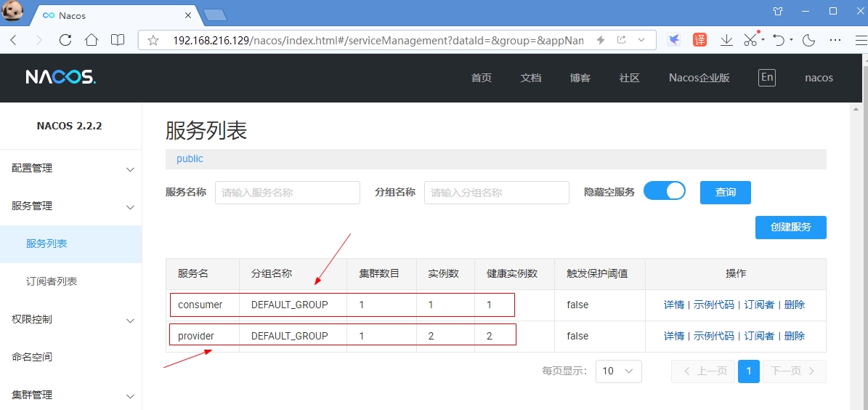Viewport: 868px width, 410px height.
Task: Click the lightning speed-mode icon in address bar
Action: pyautogui.click(x=601, y=40)
